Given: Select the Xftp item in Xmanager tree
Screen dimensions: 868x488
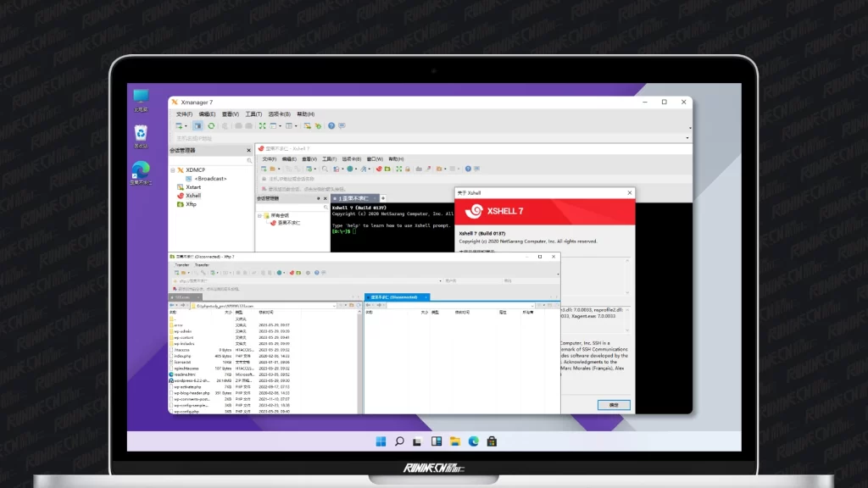Looking at the screenshot, I should coord(191,204).
